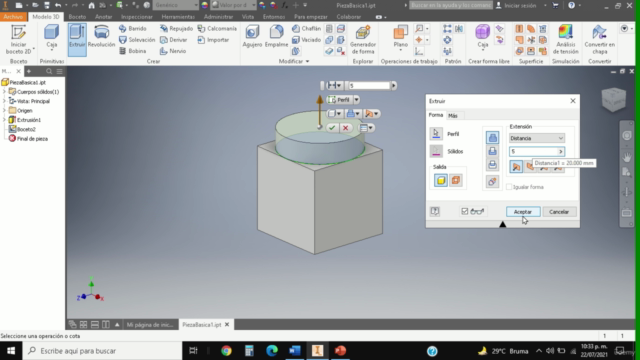Viewport: 640px width, 360px height.
Task: Select the Unir join operation button
Action: [x=492, y=138]
